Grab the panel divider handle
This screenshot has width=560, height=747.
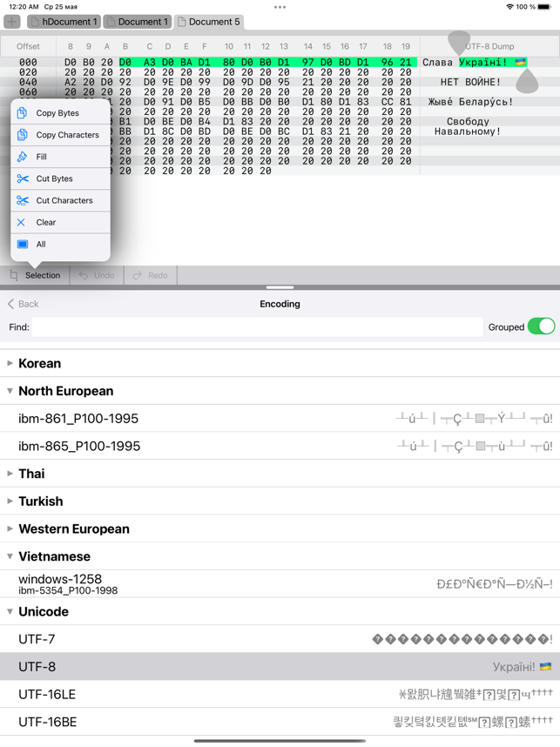tap(280, 287)
